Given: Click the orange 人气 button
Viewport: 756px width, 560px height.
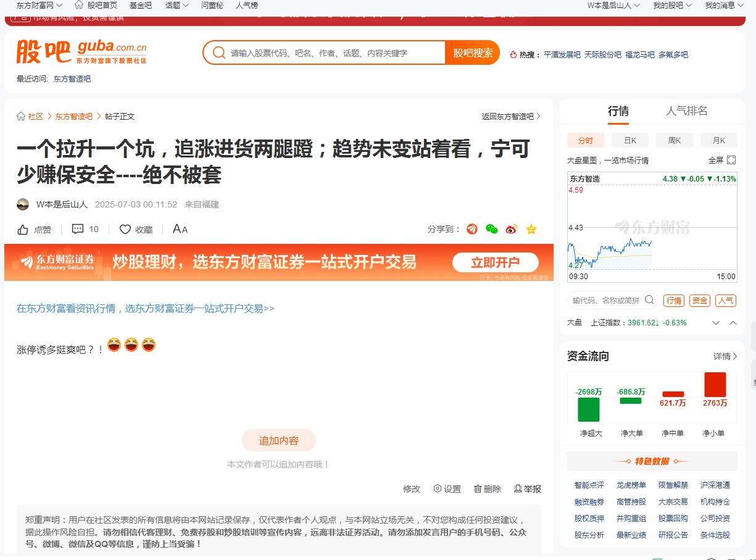Looking at the screenshot, I should tap(726, 301).
